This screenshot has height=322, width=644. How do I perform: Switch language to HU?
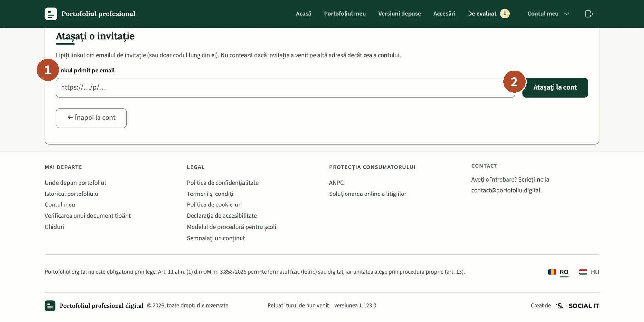[x=595, y=272]
